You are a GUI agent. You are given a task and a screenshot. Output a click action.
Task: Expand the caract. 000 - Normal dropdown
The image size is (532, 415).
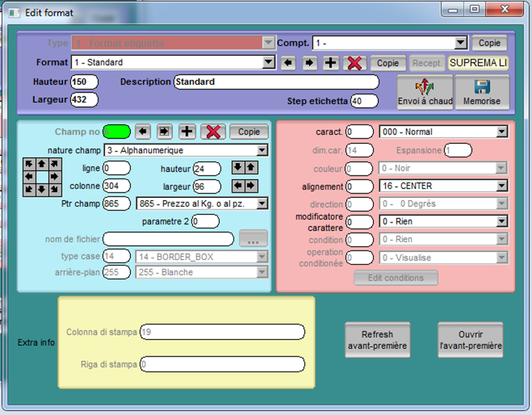click(x=502, y=131)
